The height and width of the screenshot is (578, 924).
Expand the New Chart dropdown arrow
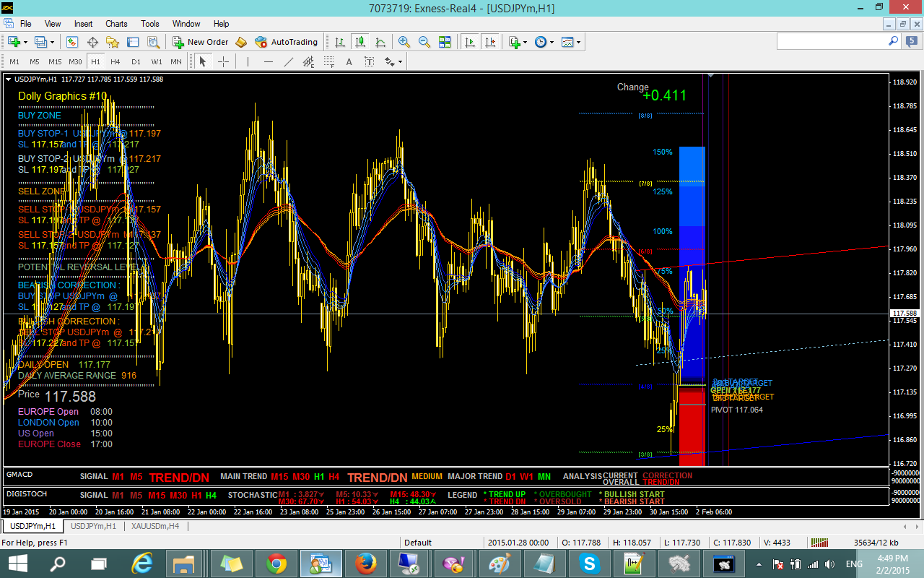pos(25,42)
